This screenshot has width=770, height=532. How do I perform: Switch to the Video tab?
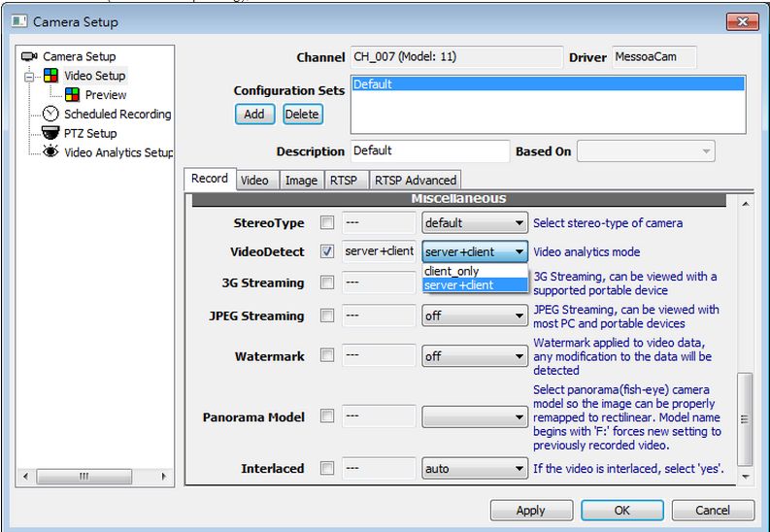click(x=257, y=181)
